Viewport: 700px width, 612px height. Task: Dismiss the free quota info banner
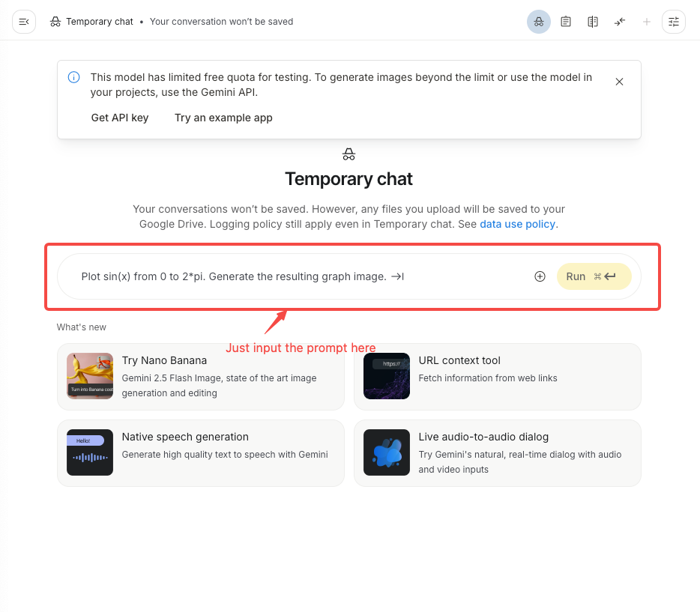pyautogui.click(x=619, y=82)
